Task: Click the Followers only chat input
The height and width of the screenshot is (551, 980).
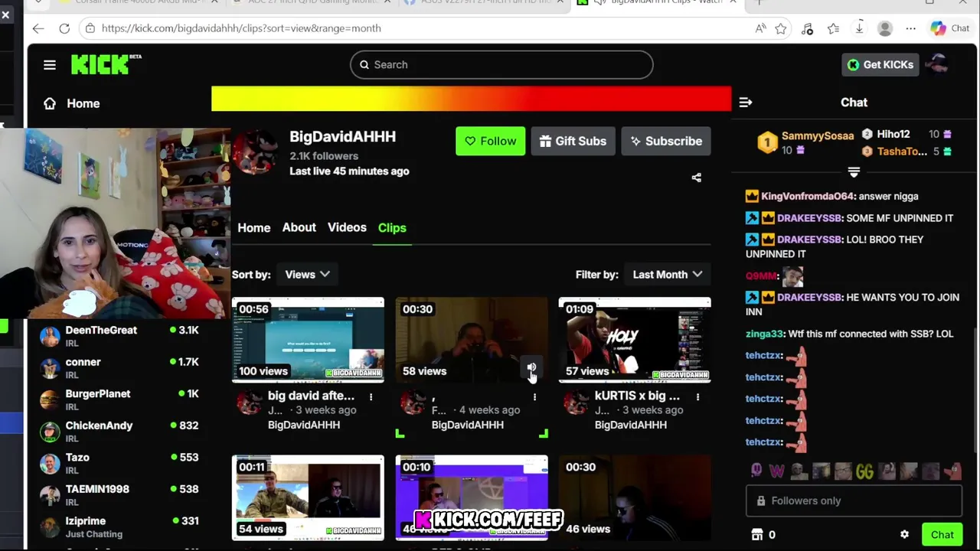Action: click(854, 500)
